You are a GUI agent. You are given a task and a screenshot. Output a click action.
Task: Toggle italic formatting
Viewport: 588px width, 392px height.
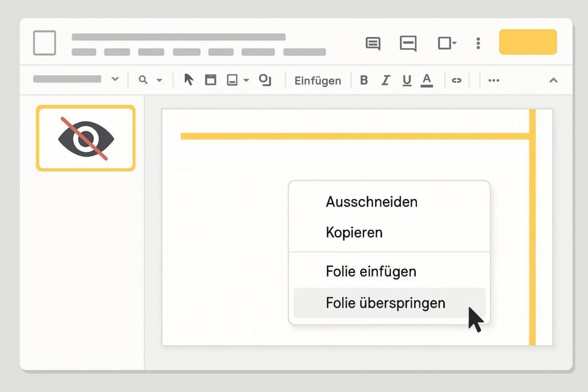coord(385,80)
